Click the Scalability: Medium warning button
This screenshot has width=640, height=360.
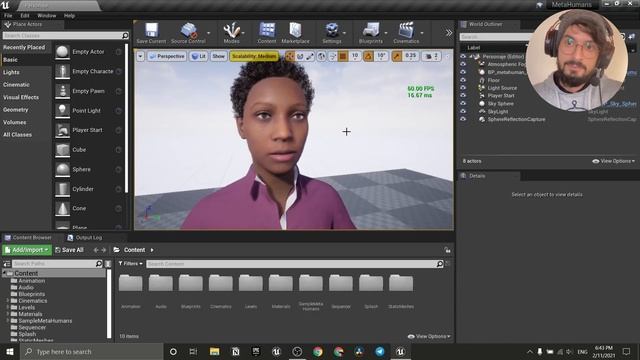pos(254,56)
